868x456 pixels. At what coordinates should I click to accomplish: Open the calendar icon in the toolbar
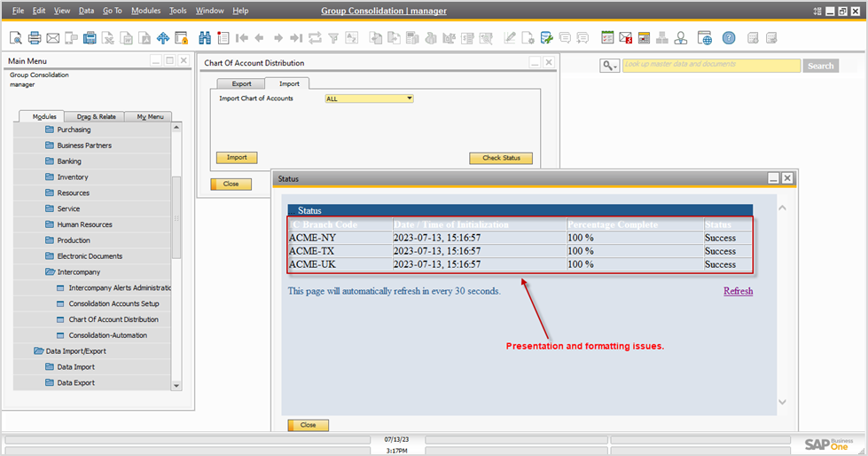click(607, 38)
